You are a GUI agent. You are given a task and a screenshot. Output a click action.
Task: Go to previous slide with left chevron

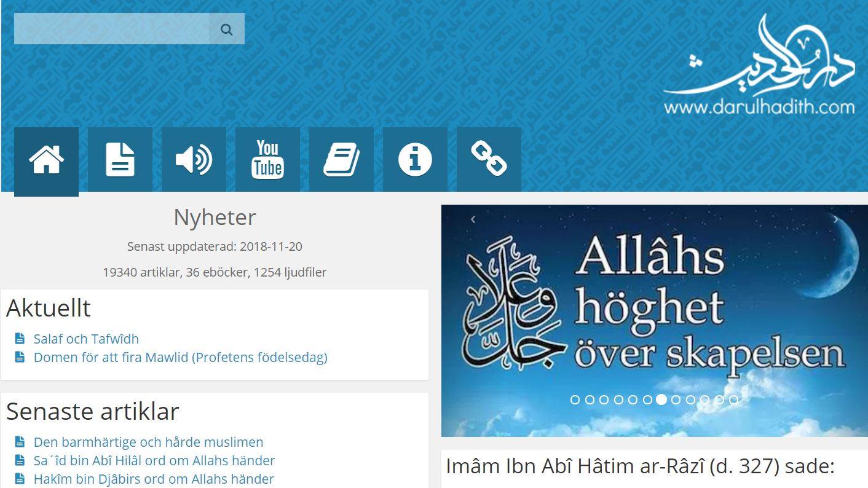pos(473,219)
